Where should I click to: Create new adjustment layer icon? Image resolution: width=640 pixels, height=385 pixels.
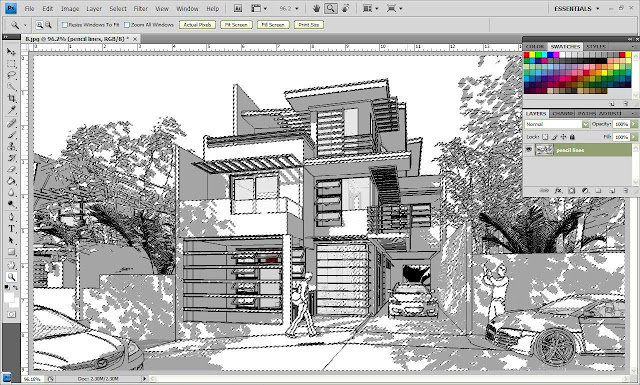coord(585,191)
